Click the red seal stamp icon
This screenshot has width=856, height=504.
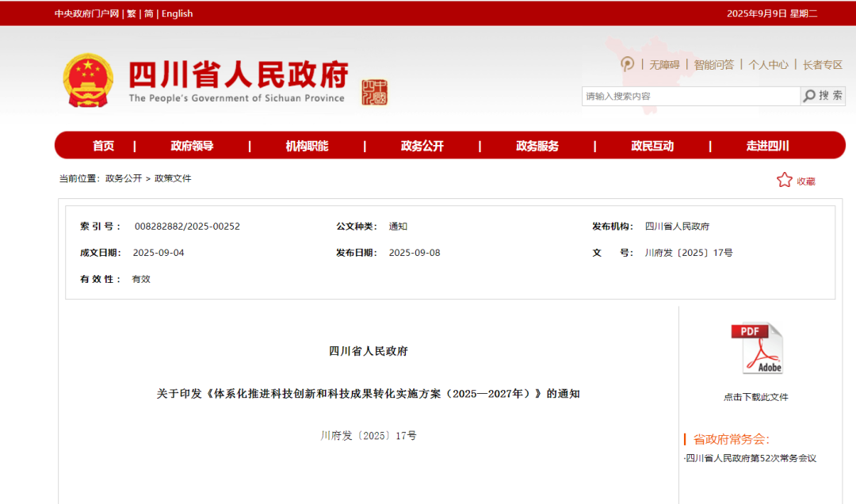(374, 92)
